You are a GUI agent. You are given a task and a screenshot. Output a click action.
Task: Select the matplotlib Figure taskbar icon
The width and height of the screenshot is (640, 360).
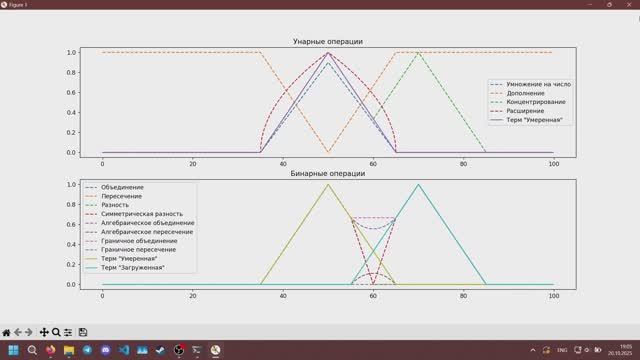pos(216,350)
